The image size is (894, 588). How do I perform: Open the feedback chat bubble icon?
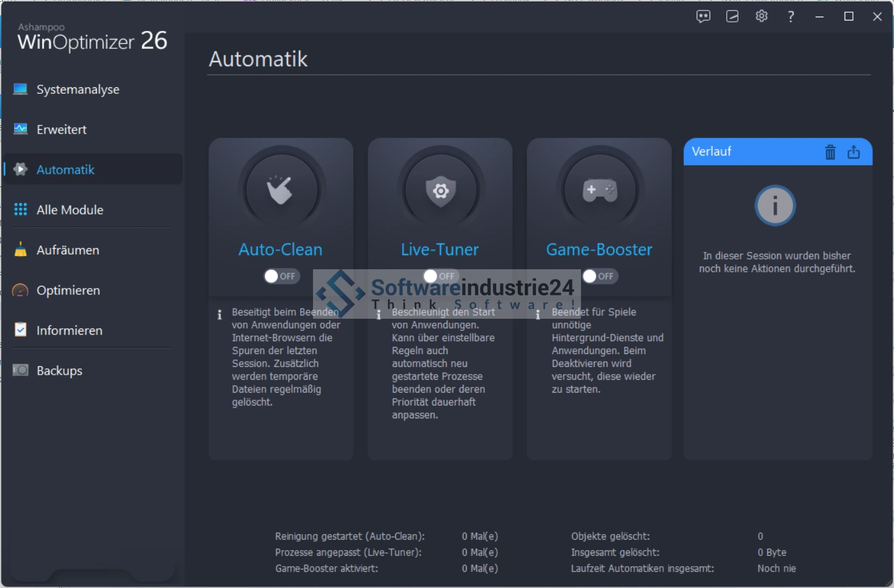coord(703,17)
